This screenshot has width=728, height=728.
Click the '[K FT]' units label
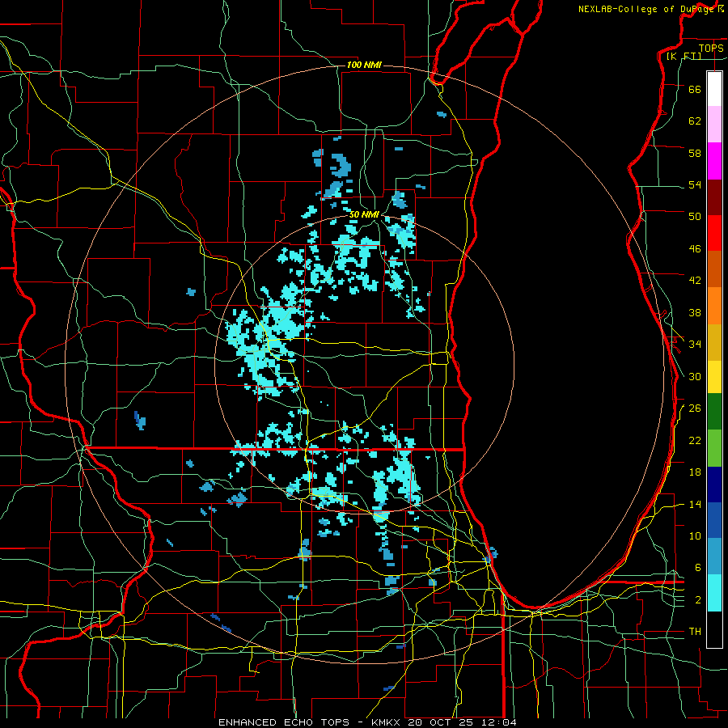coord(684,56)
